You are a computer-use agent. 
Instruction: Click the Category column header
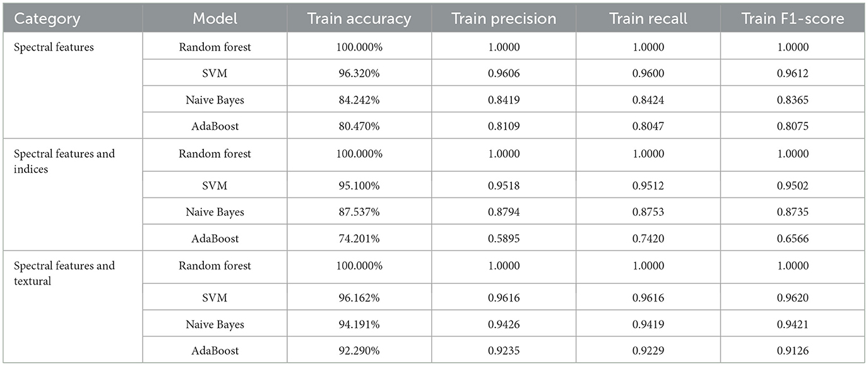click(47, 19)
